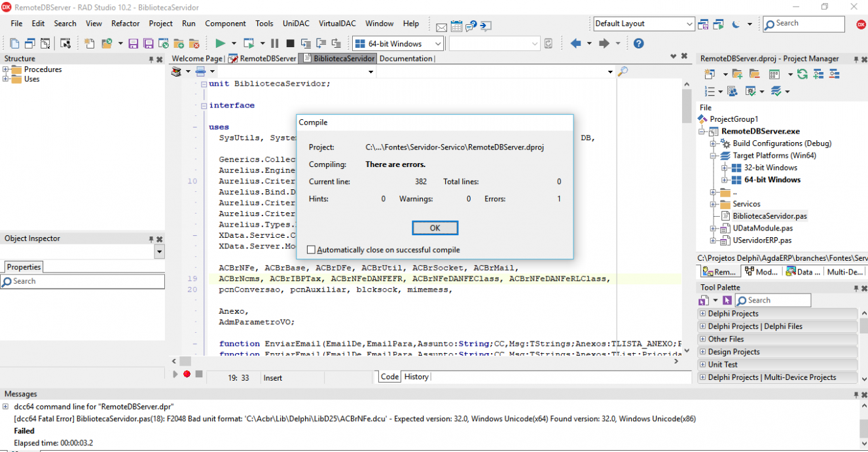Image resolution: width=868 pixels, height=452 pixels.
Task: Click the dark mode moon icon
Action: 736,24
